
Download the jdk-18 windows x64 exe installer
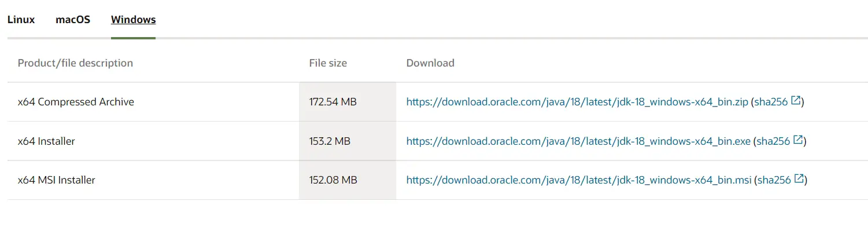[578, 141]
